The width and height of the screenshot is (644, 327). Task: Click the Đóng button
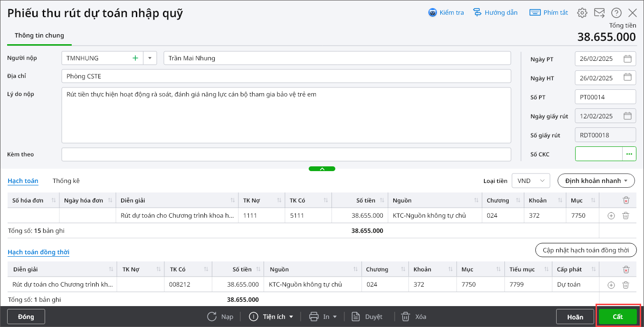(x=26, y=317)
